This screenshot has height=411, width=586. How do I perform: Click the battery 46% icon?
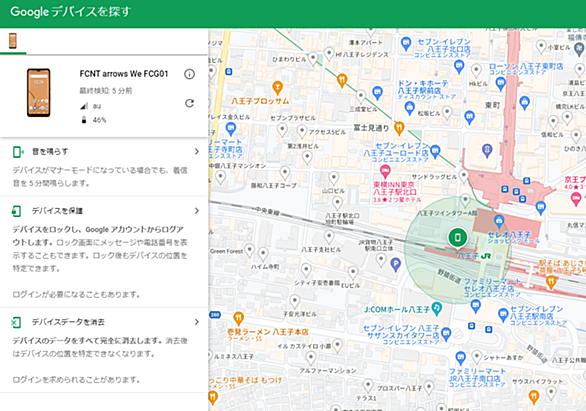84,120
